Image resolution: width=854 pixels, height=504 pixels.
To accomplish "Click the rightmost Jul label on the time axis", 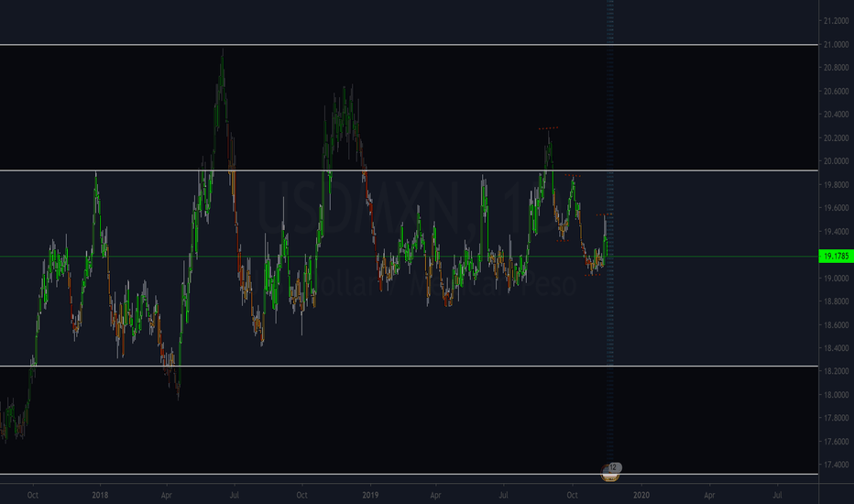I will click(777, 494).
